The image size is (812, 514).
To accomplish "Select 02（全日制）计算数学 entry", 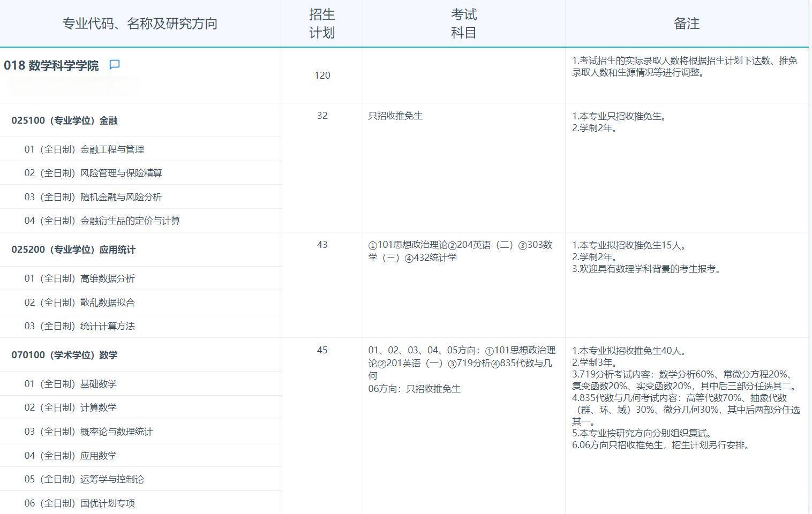I will (76, 407).
